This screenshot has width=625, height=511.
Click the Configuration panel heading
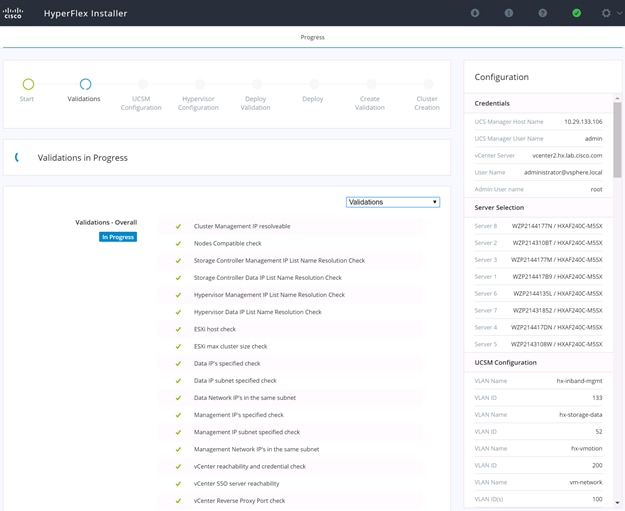click(501, 77)
